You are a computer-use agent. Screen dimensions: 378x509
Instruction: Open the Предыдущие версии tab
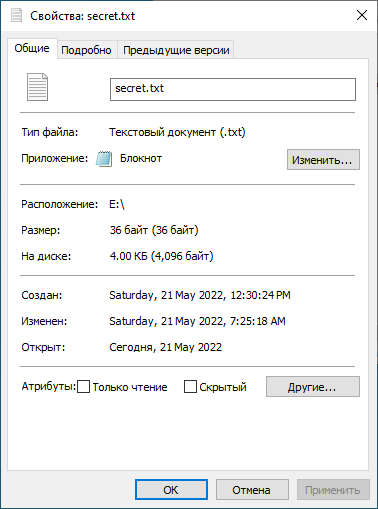point(176,50)
